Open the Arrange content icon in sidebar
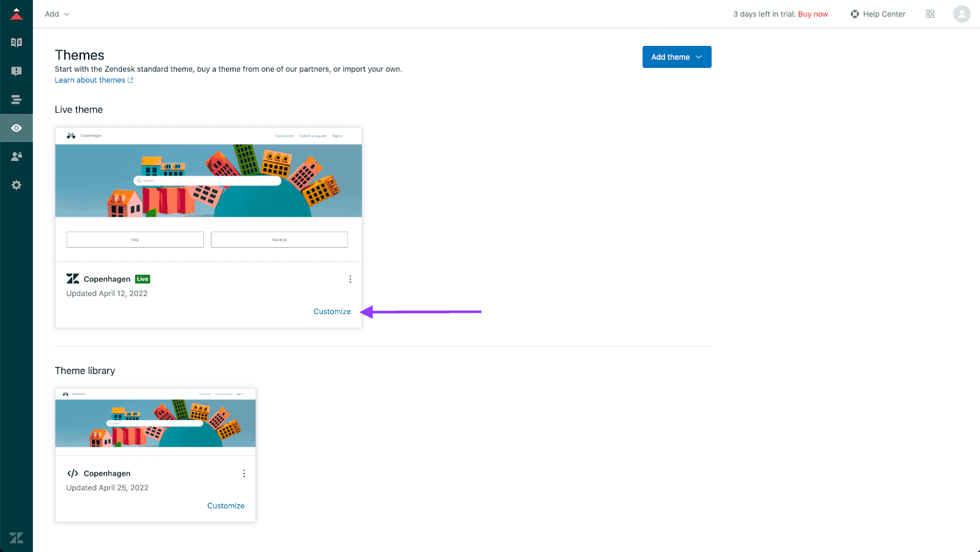980x552 pixels. 17,99
